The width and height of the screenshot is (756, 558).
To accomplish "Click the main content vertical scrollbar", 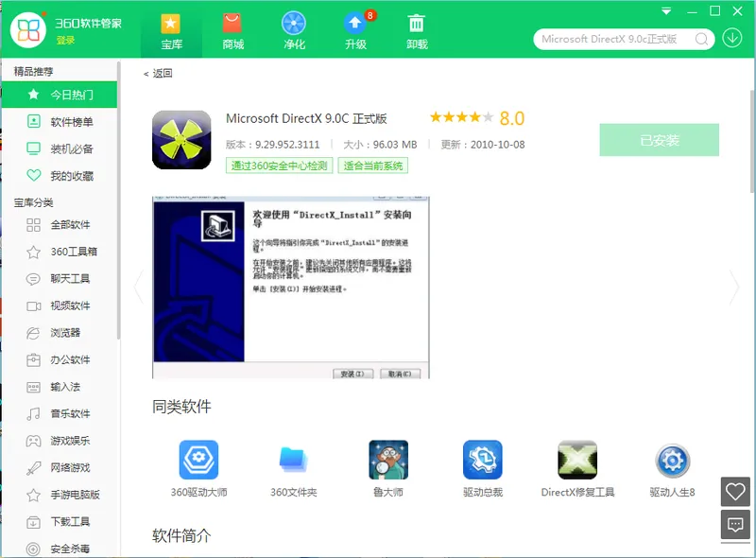I will click(752, 142).
